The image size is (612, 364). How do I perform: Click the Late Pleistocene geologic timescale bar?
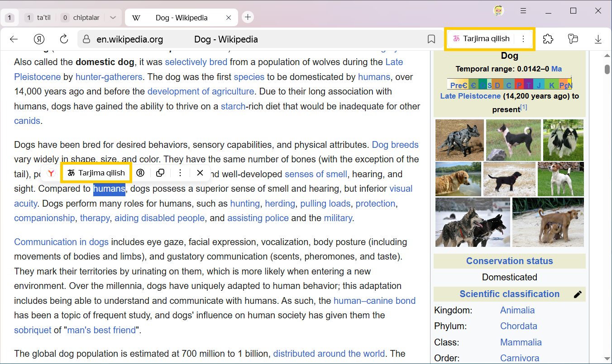coord(509,85)
